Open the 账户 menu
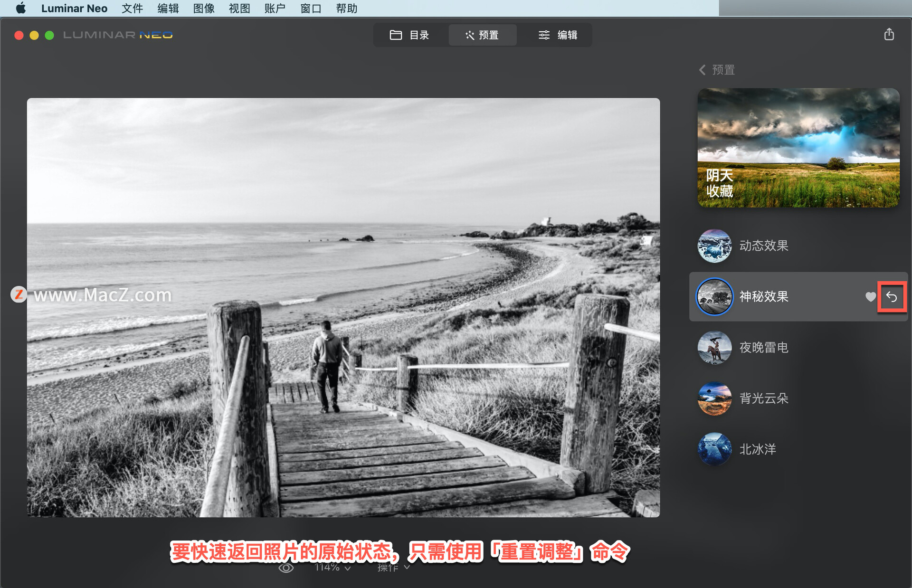 click(275, 8)
